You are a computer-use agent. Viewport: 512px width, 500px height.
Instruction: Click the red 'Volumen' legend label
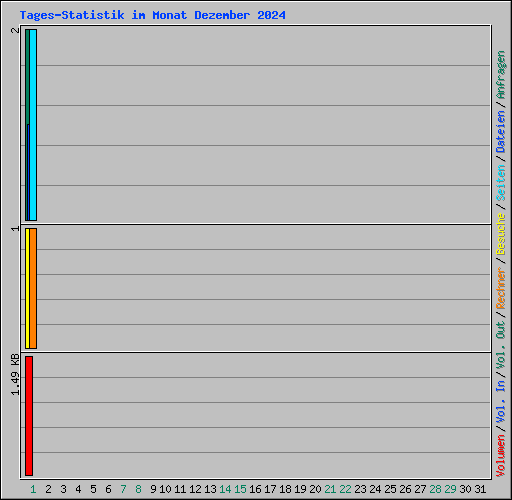click(x=501, y=456)
